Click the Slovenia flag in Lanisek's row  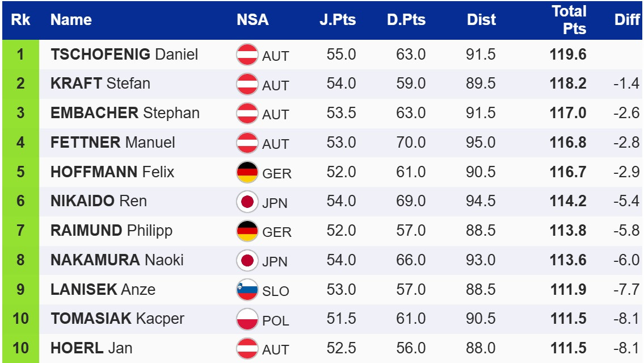click(247, 290)
